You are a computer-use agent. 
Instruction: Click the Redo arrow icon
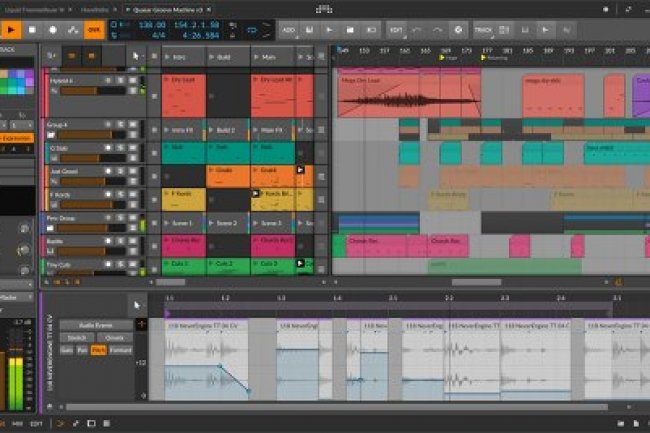438,30
